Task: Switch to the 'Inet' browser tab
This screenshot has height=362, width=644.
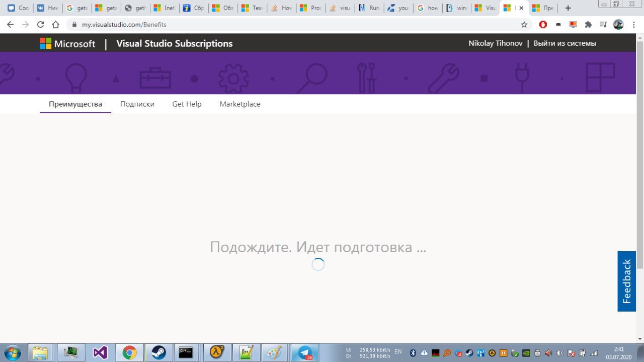Action: 165,8
